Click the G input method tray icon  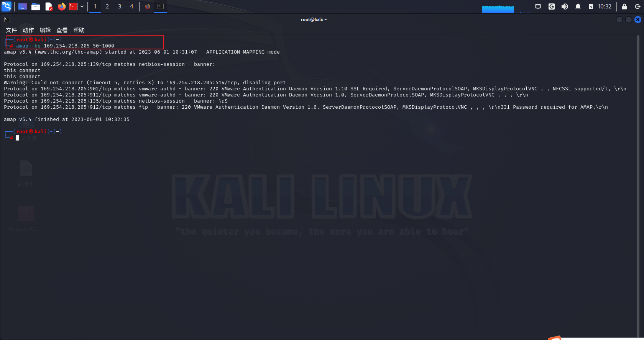point(552,7)
